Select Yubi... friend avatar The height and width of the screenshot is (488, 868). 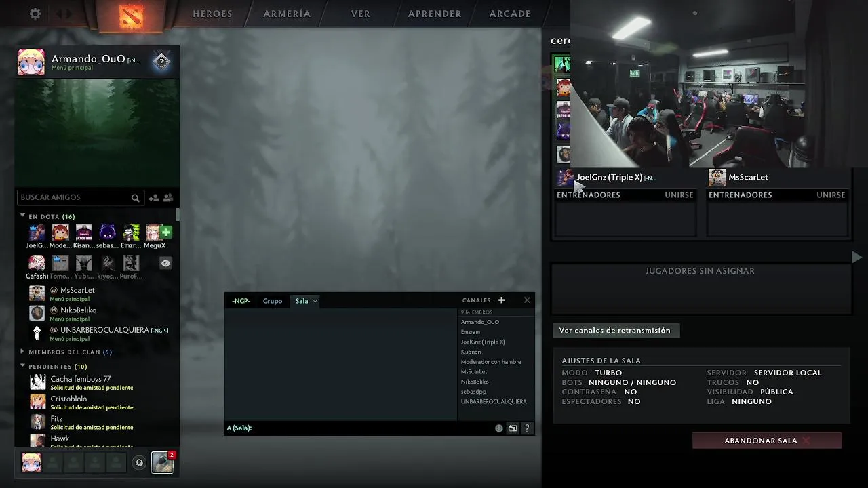84,263
